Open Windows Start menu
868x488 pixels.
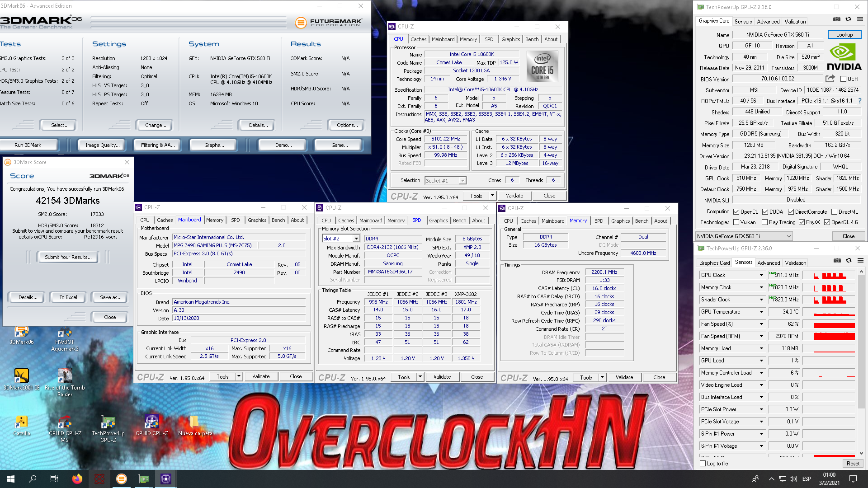pos(11,479)
